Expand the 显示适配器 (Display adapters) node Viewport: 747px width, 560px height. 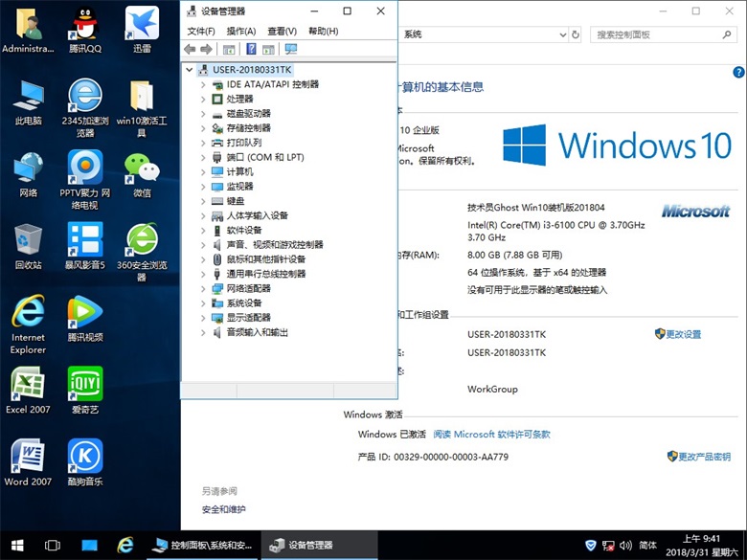[x=203, y=318]
